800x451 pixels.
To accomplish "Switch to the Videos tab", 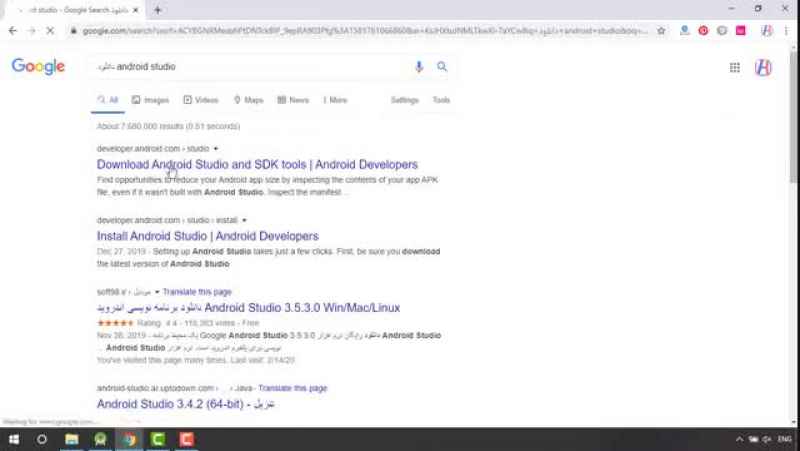I will (201, 100).
